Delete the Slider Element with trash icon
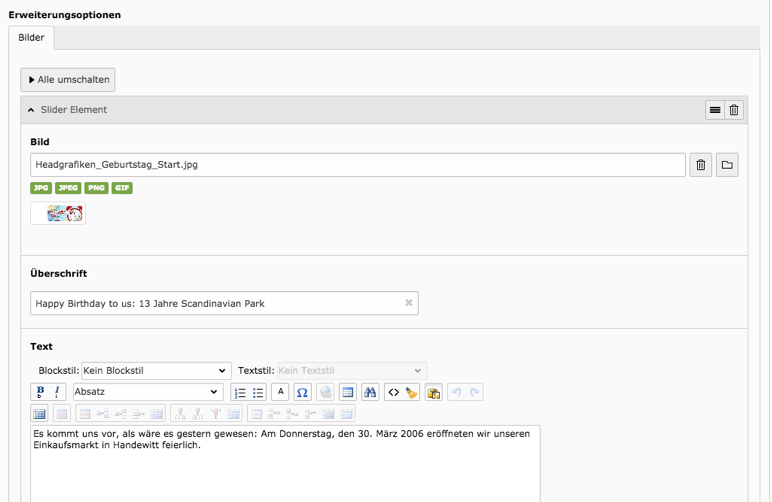The image size is (772, 502). 734,110
